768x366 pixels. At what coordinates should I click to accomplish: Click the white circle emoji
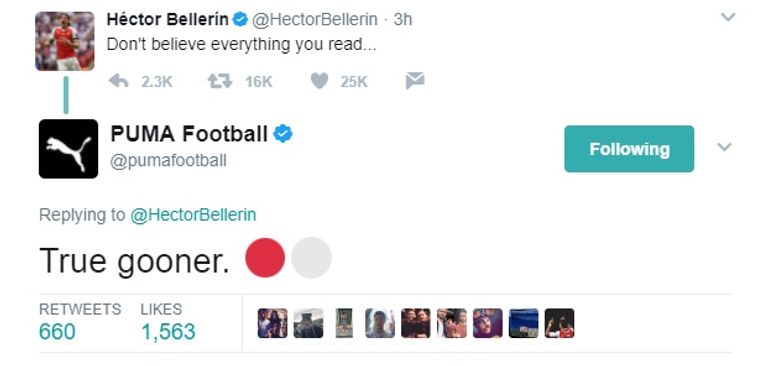click(x=311, y=258)
